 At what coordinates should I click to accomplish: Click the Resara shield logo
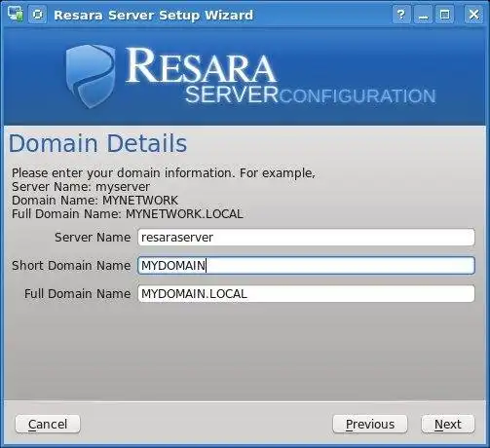point(91,76)
